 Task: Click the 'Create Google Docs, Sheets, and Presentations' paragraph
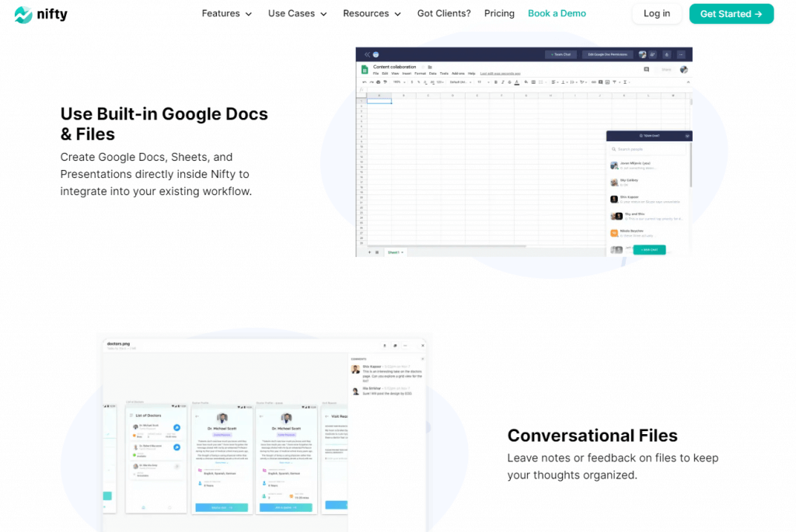tap(156, 174)
